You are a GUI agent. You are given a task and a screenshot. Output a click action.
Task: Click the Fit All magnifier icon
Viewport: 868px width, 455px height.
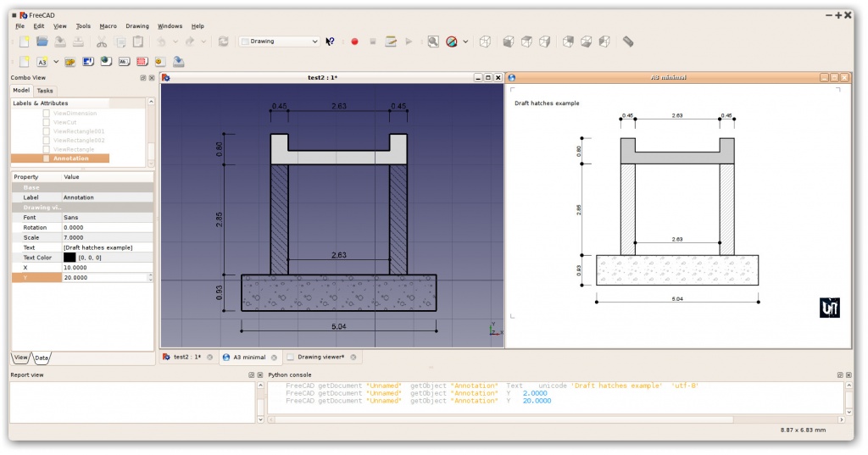(433, 42)
